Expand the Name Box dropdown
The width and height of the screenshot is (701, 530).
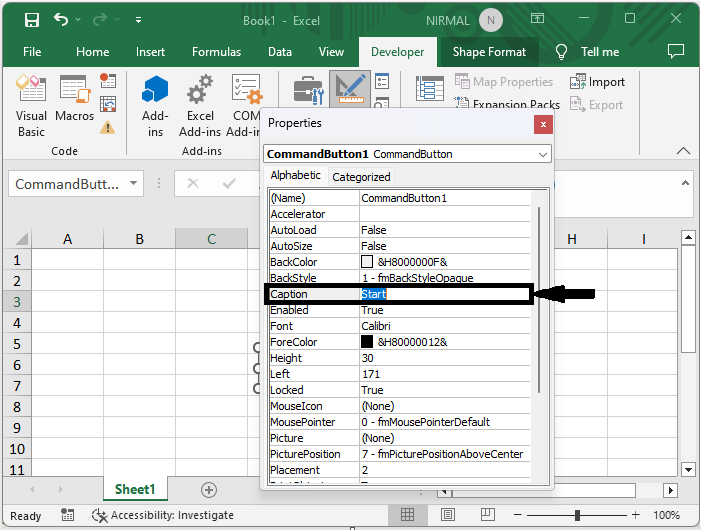click(133, 183)
